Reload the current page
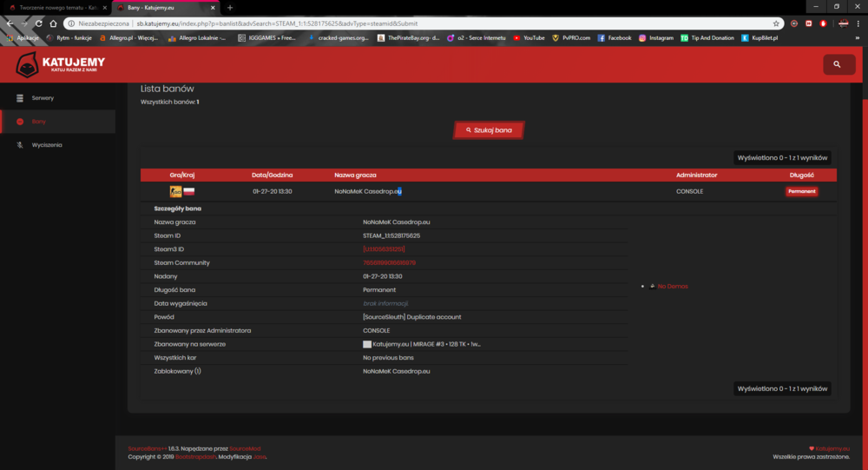Image resolution: width=868 pixels, height=470 pixels. coord(39,23)
